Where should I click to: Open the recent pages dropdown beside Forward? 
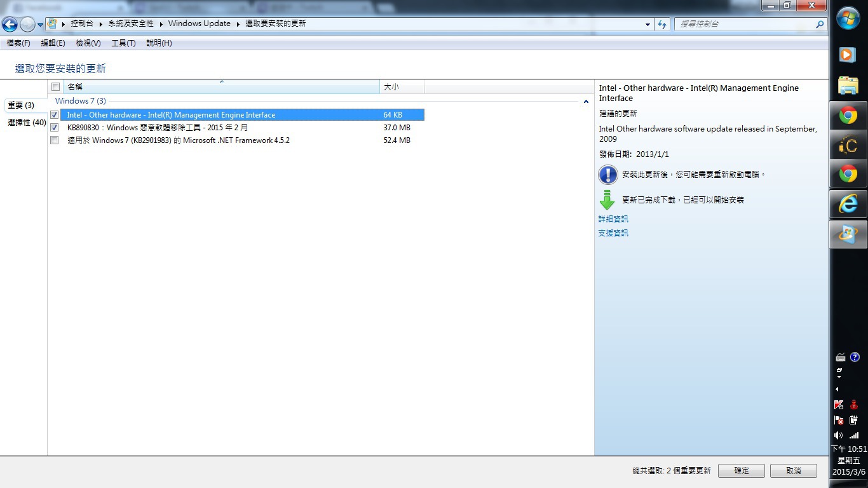pos(41,25)
